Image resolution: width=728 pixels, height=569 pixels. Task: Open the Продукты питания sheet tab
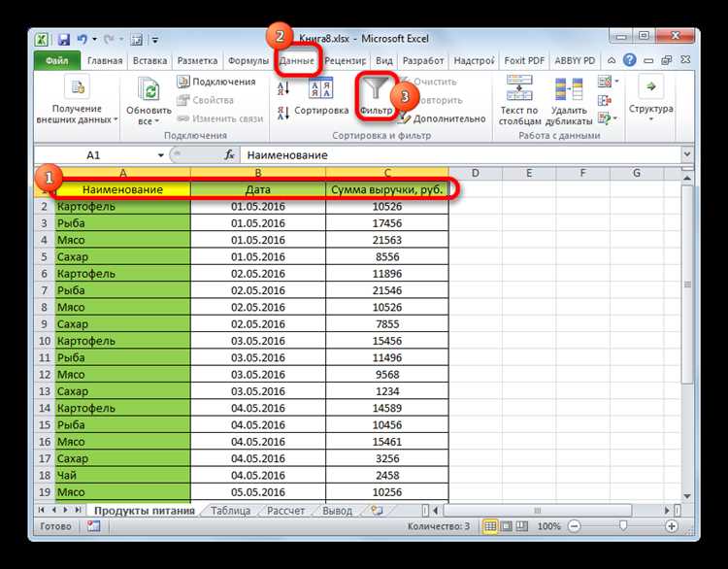[145, 511]
